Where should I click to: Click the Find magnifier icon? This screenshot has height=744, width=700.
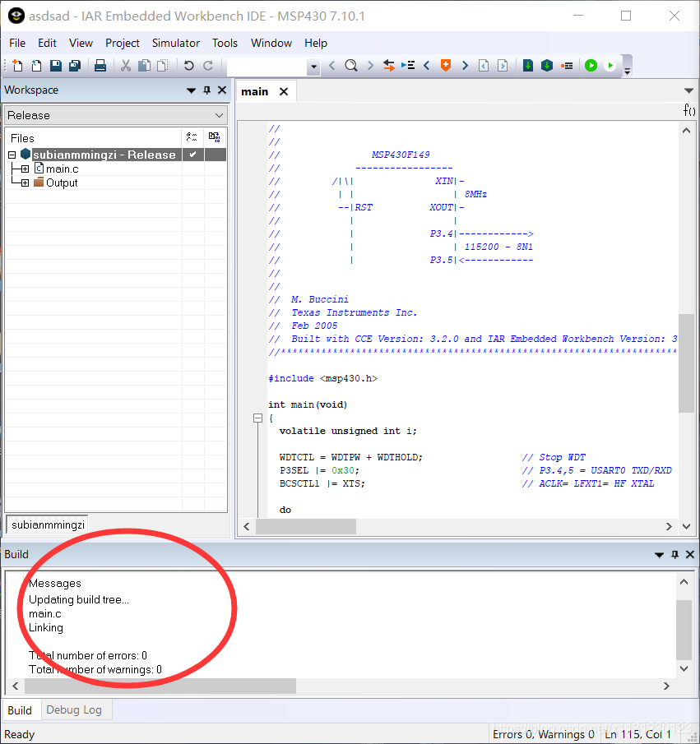click(351, 66)
